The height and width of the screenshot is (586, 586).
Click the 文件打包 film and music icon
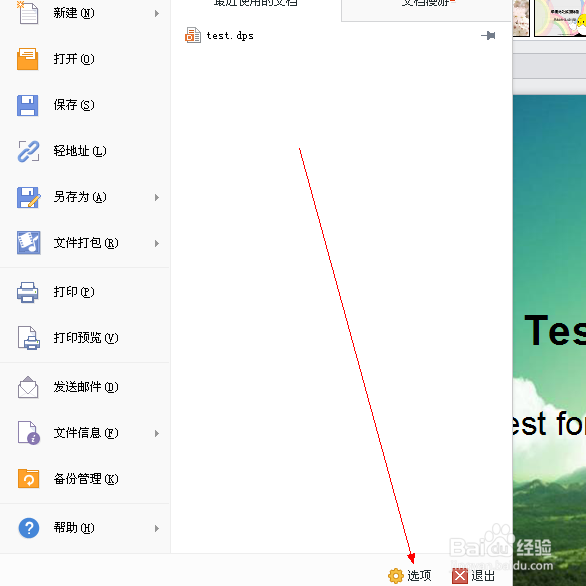pyautogui.click(x=28, y=243)
